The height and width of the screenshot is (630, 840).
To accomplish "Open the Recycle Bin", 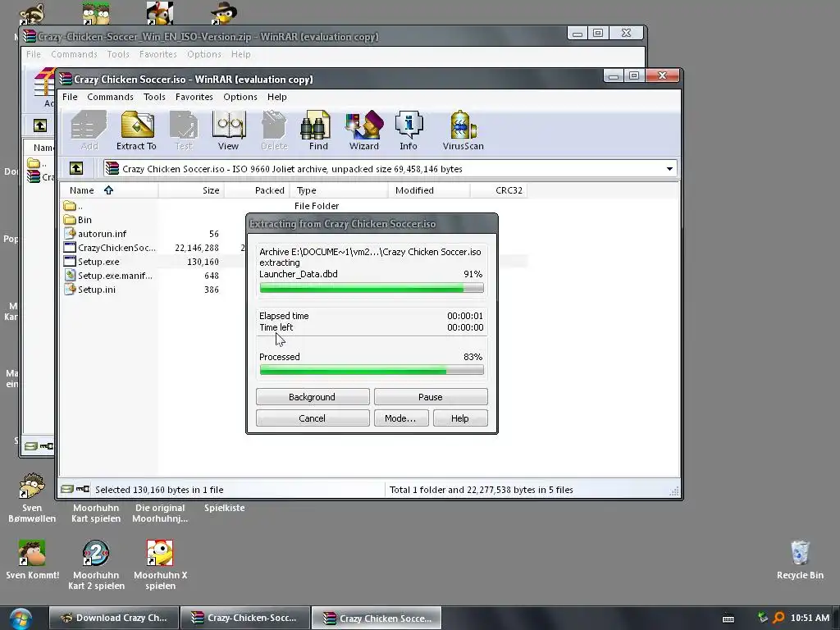I will pyautogui.click(x=800, y=559).
